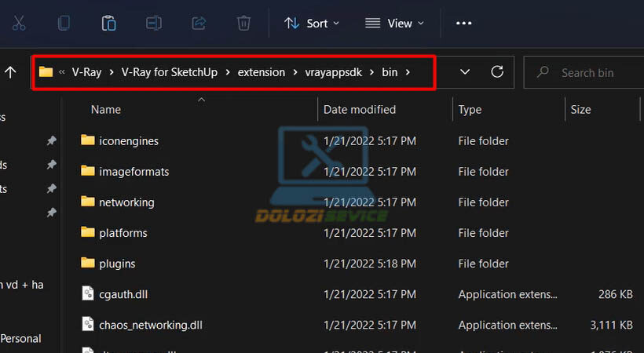Viewport: 644px width, 353px height.
Task: Refresh the bin folder view
Action: tap(497, 72)
